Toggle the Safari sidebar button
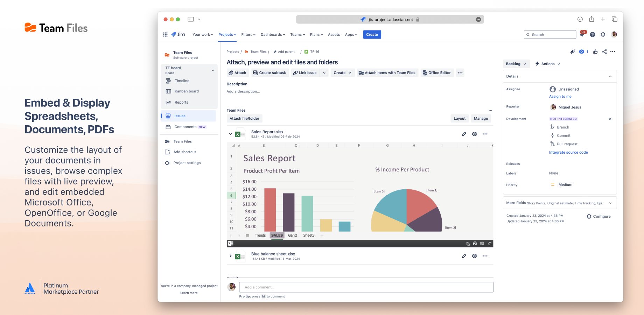The height and width of the screenshot is (315, 644). (x=191, y=19)
